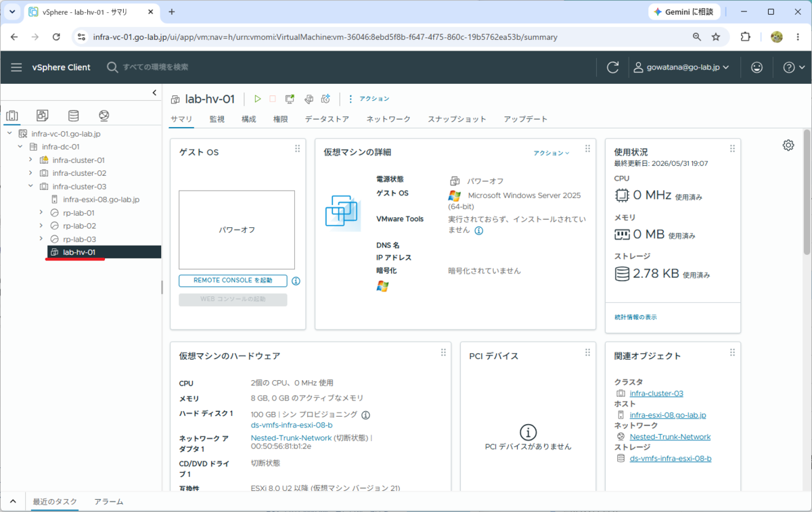
Task: Switch to the 構成 tab
Action: [x=248, y=119]
